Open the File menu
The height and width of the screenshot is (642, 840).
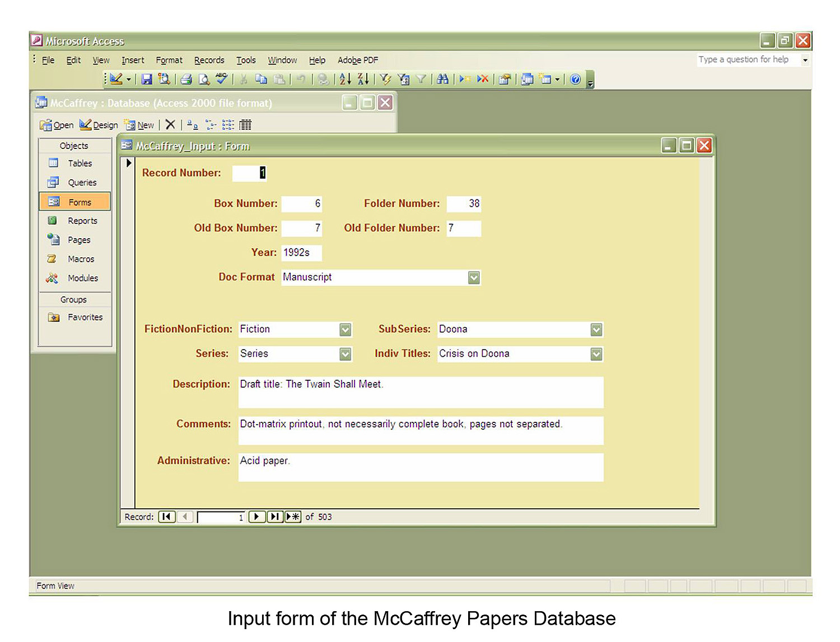pos(48,60)
